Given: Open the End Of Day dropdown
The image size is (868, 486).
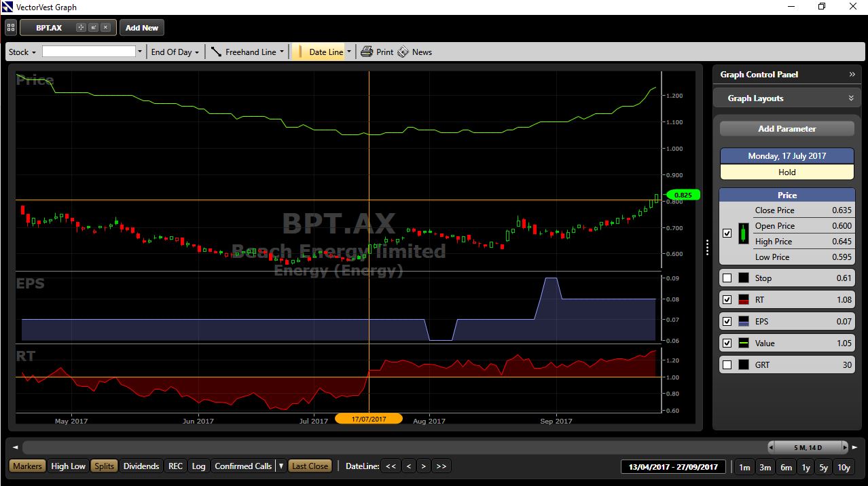Looking at the screenshot, I should (175, 52).
